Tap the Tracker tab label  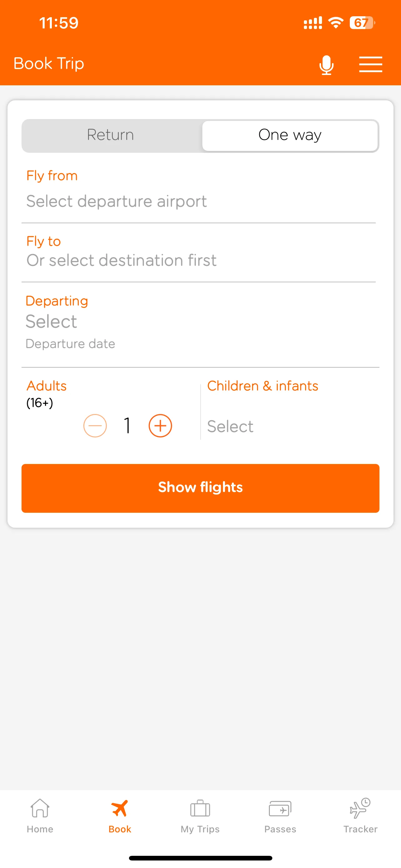360,829
